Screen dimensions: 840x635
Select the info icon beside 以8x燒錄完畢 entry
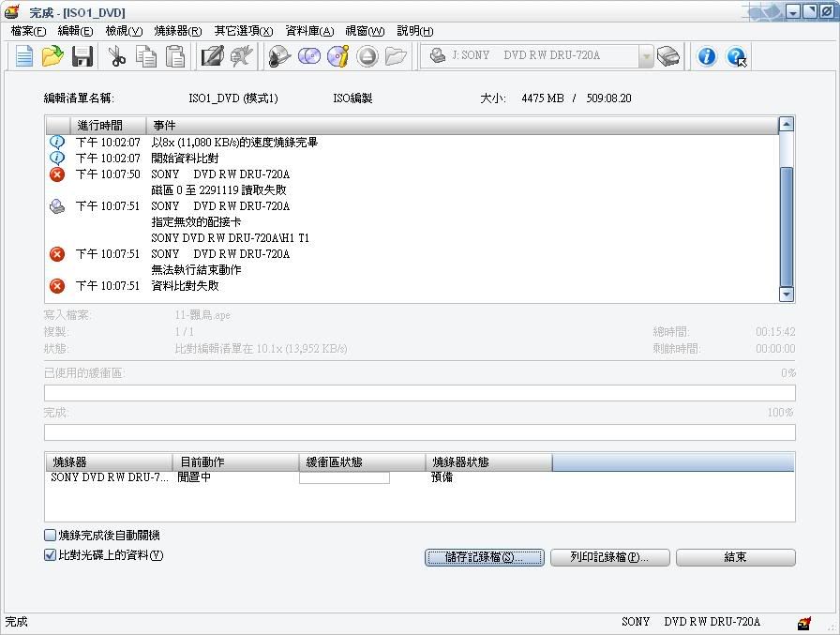coord(57,142)
